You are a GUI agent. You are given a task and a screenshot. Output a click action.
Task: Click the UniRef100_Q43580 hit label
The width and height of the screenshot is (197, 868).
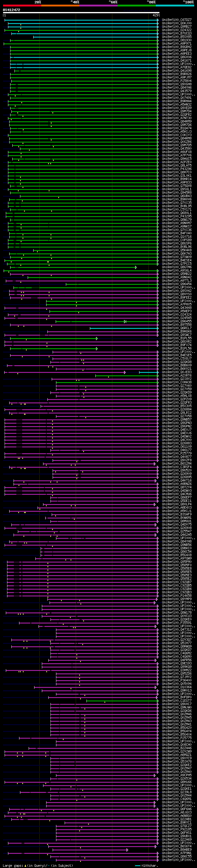pos(177,149)
